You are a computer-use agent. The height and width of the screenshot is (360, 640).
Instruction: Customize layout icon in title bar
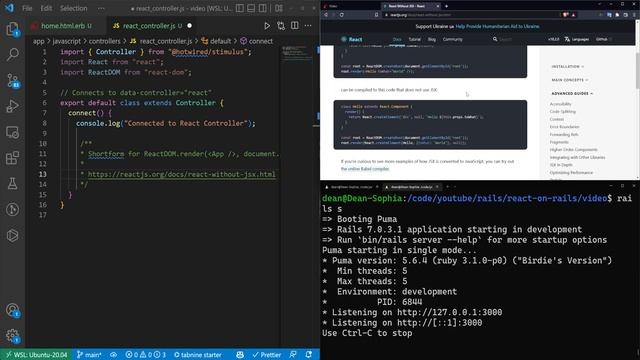tap(279, 8)
